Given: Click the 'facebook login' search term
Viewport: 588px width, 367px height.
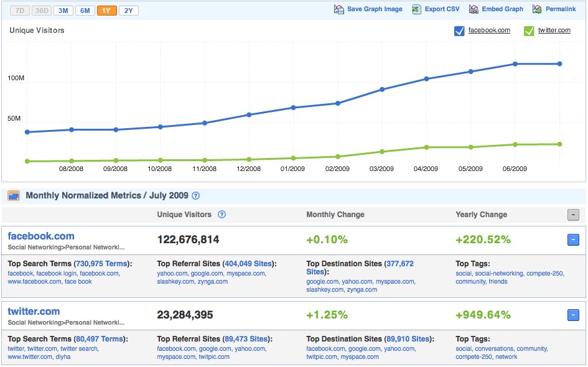Looking at the screenshot, I should 56,274.
